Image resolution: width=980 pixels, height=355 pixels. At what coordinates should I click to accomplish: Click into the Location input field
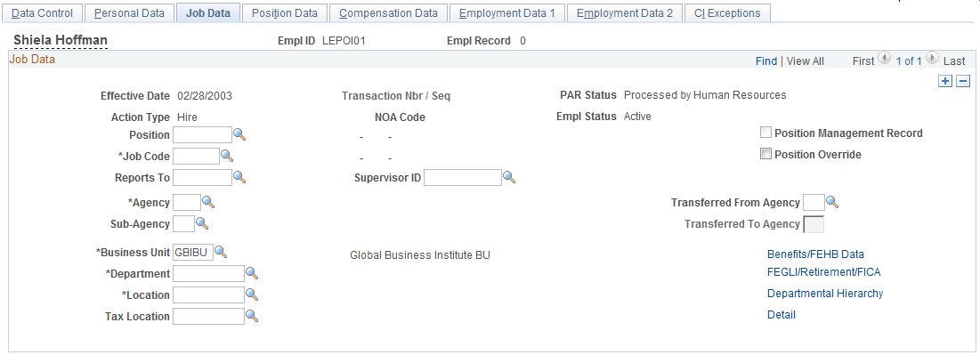209,295
